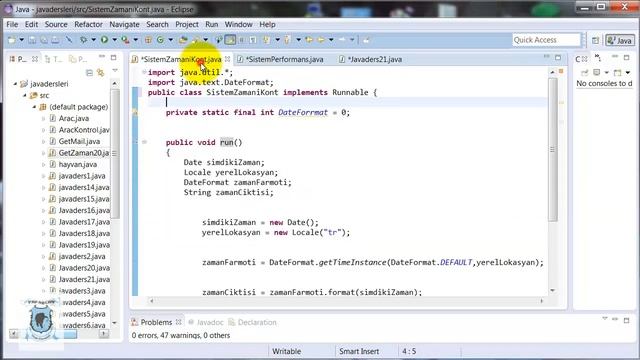Screen dimensions: 640x360
Task: Click the New file toolbar icon
Action: [x=12, y=40]
